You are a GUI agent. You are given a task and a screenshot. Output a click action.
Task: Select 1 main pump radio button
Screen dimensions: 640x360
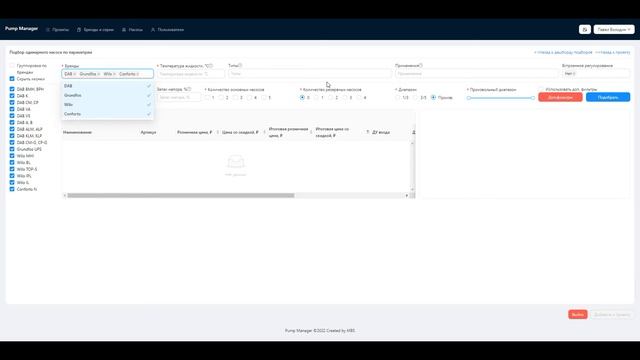coord(208,98)
